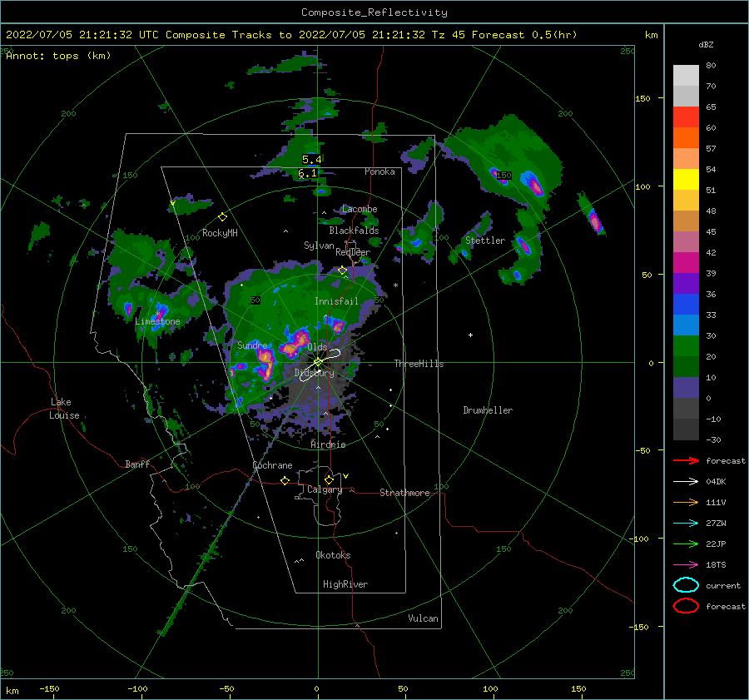Click the Stettler city label
The width and height of the screenshot is (749, 700).
(x=485, y=241)
